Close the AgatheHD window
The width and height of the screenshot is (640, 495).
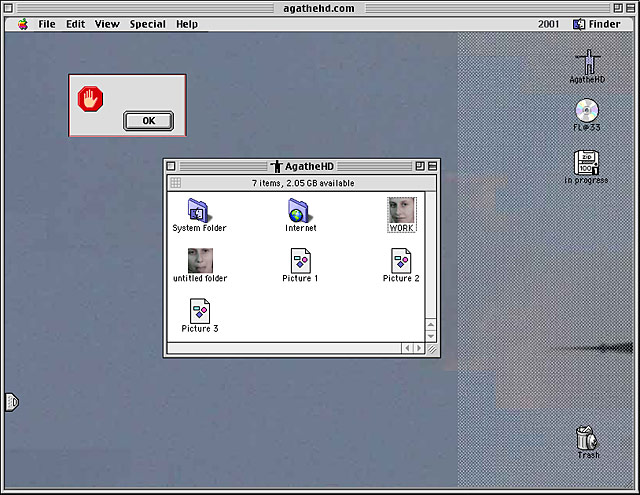click(171, 166)
